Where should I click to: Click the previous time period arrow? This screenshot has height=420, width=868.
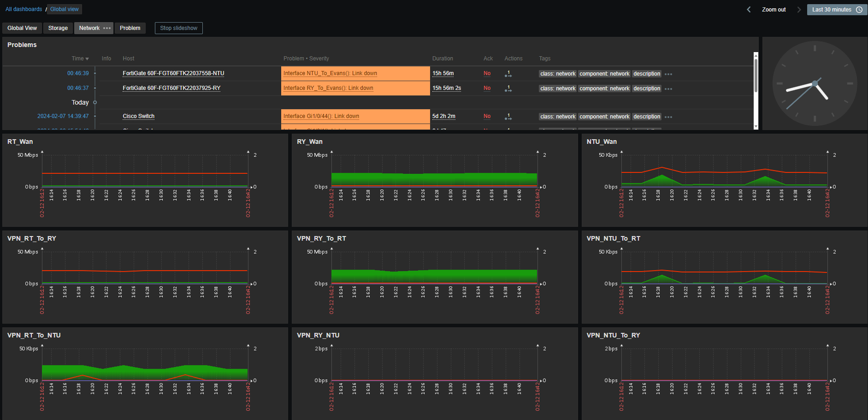tap(749, 10)
